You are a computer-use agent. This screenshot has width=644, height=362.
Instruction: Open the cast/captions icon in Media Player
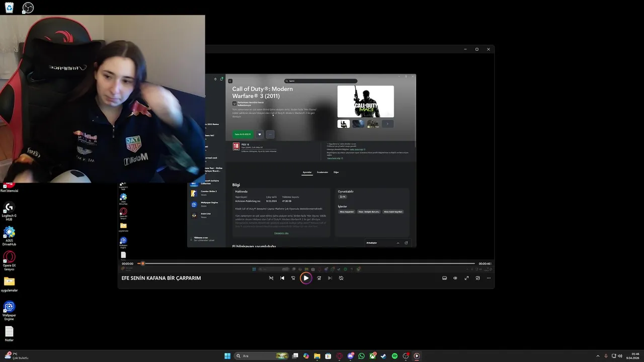click(x=444, y=278)
